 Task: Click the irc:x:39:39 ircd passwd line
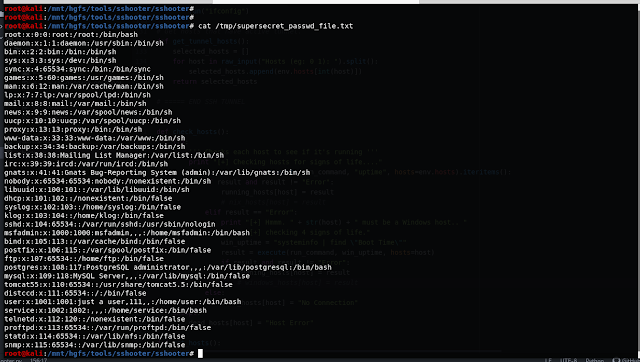pos(86,164)
